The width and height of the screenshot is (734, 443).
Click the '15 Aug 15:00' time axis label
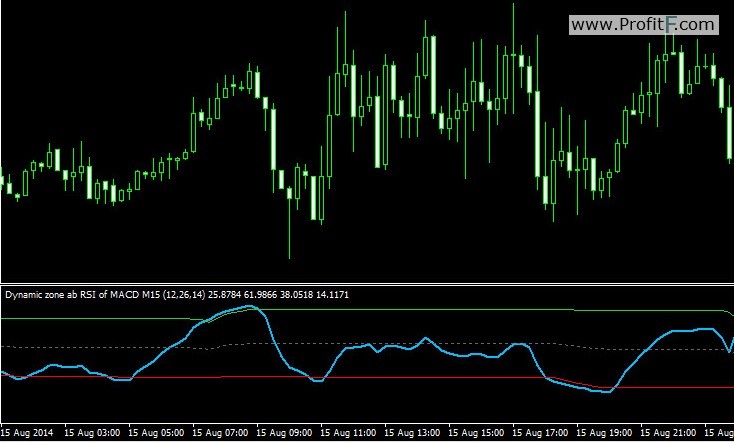coord(477,432)
